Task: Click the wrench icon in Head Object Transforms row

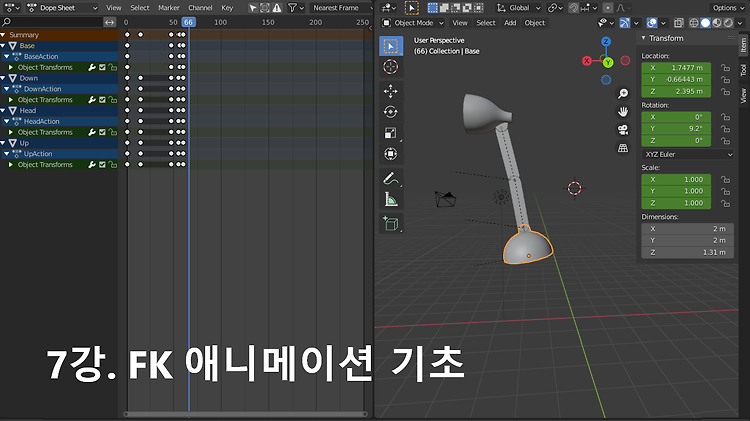Action: click(x=92, y=132)
